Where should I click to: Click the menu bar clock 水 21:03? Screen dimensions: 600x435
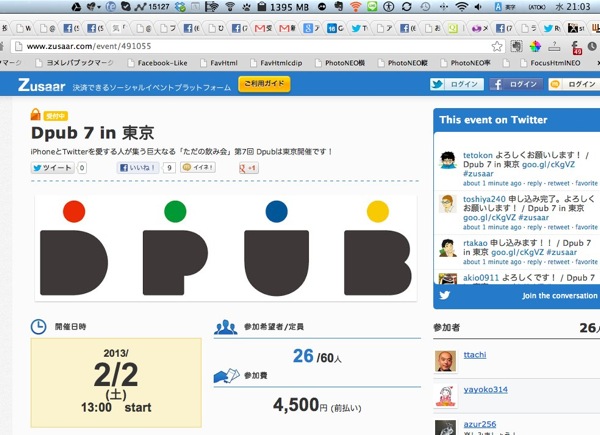pos(572,7)
